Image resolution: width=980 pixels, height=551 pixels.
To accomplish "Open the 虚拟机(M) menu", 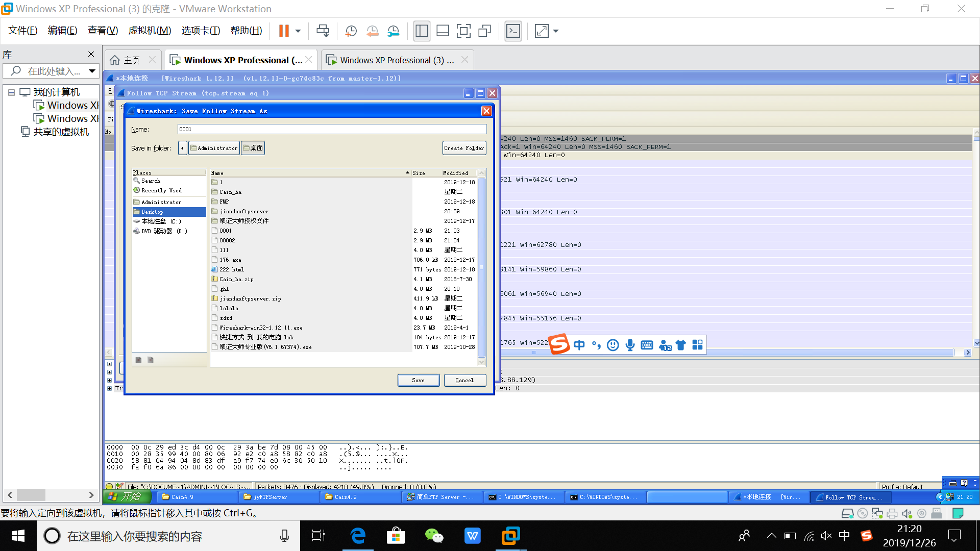I will 150,31.
